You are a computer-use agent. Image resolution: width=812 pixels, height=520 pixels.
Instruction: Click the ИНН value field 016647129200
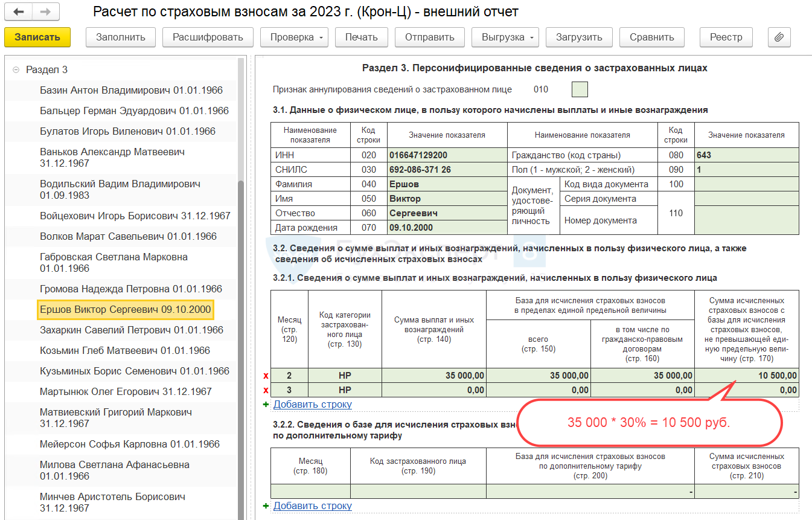[447, 155]
